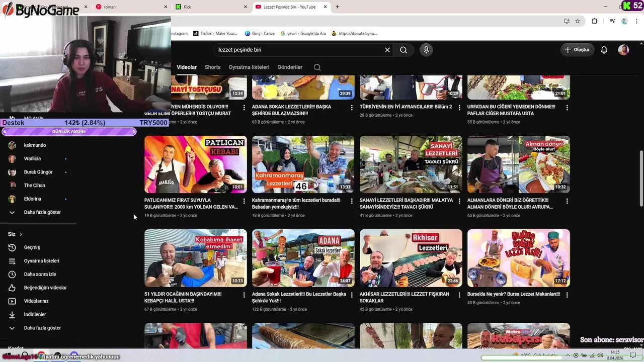
Task: Clear the YouTube search box text
Action: pyautogui.click(x=387, y=50)
